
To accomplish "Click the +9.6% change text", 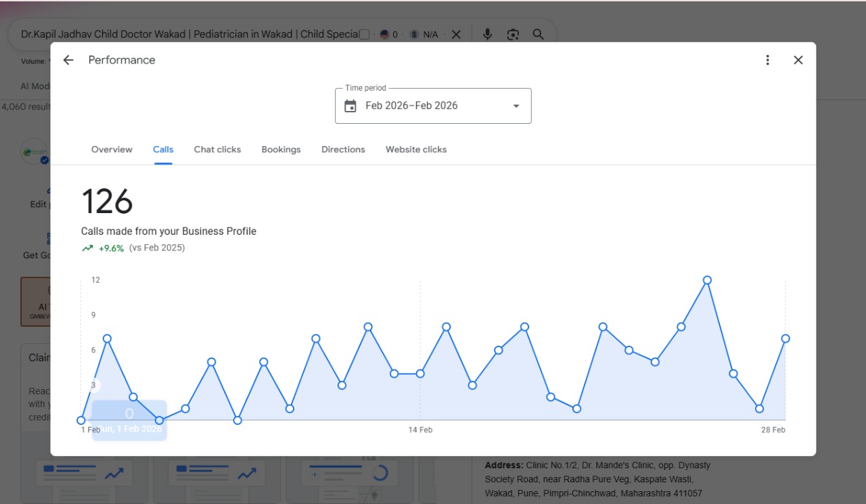I will (x=111, y=248).
